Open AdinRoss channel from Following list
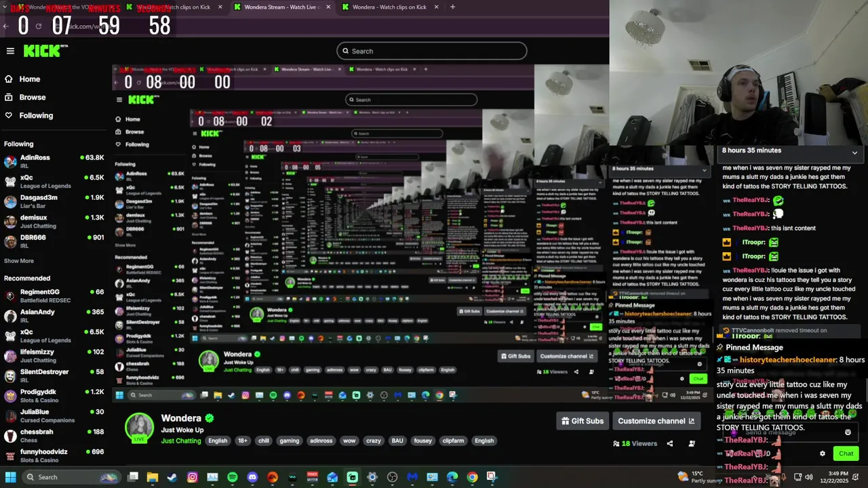This screenshot has height=488, width=868. pos(54,161)
